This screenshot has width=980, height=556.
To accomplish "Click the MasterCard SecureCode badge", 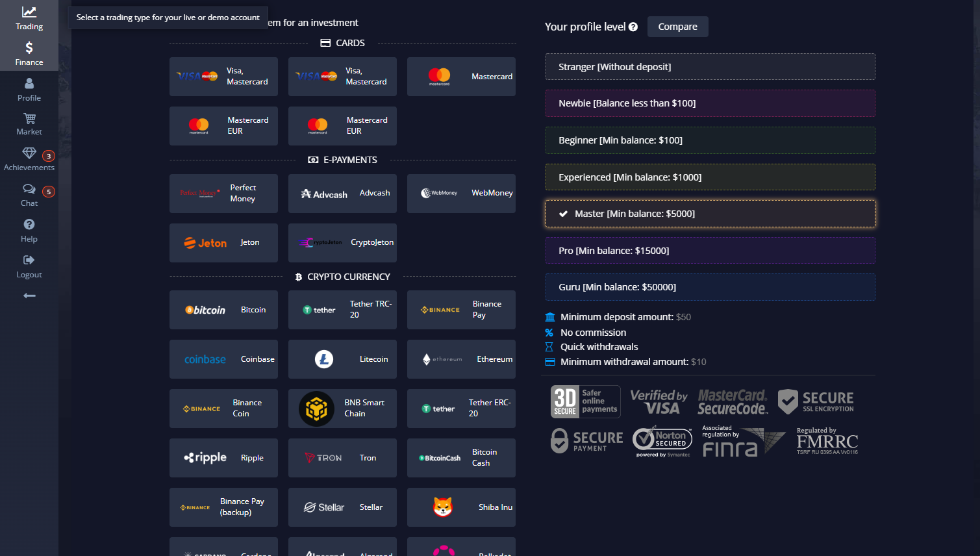I will tap(733, 402).
